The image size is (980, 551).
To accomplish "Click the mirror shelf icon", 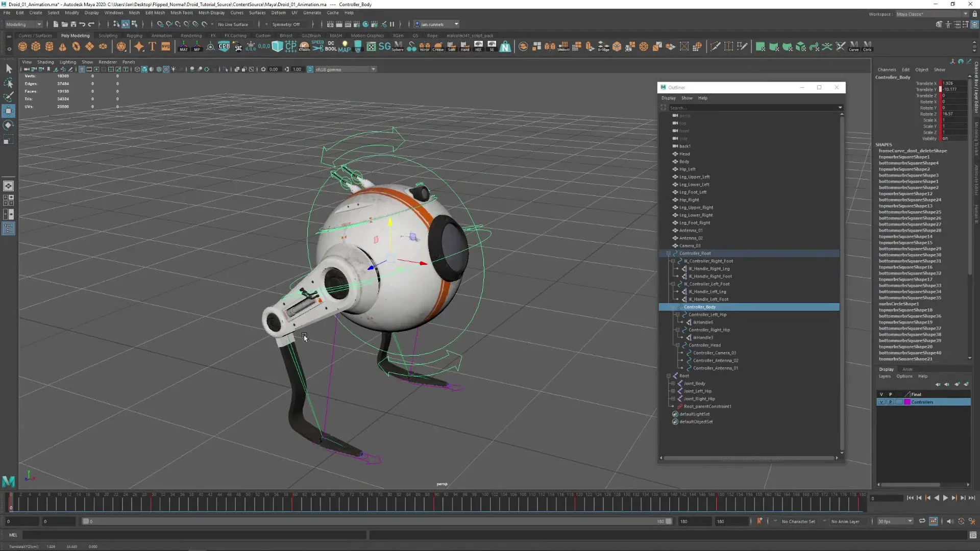I will click(x=425, y=46).
